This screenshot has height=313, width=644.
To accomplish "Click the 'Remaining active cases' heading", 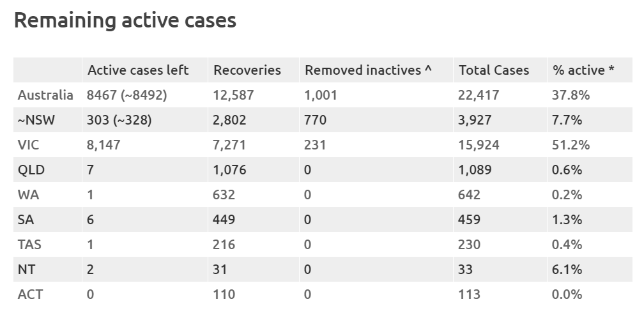I will pos(125,20).
